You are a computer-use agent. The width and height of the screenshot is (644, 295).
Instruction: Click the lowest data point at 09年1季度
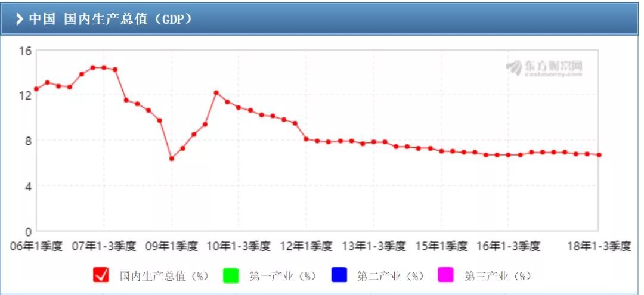point(172,159)
